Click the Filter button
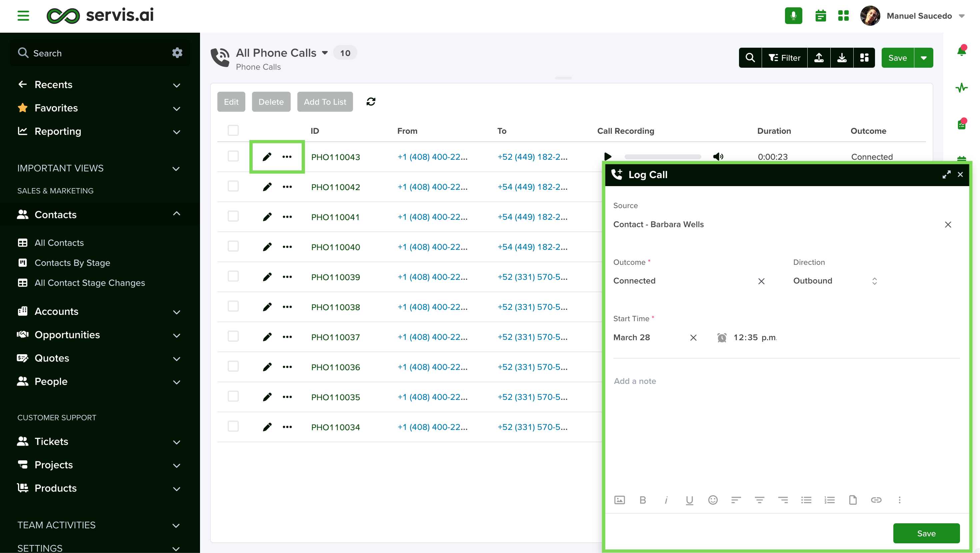 [x=784, y=58]
